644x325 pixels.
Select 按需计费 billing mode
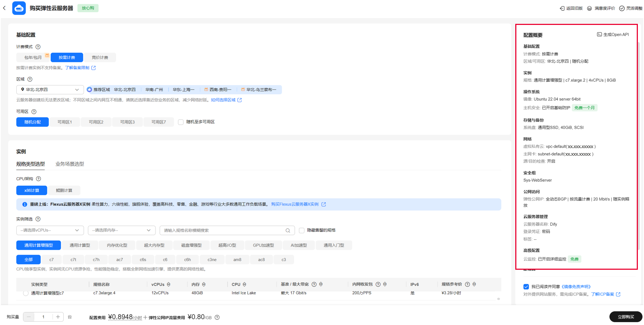[x=67, y=57]
